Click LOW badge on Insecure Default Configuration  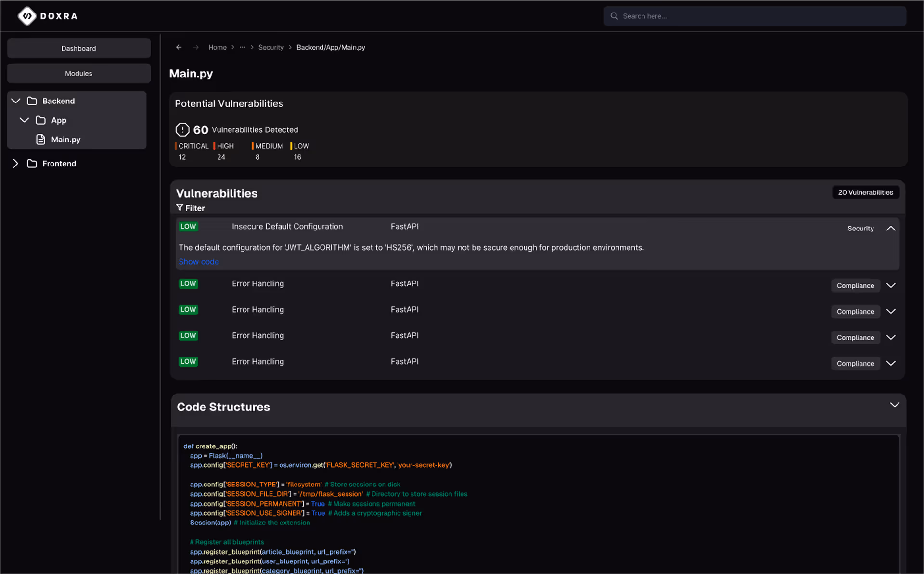click(188, 226)
